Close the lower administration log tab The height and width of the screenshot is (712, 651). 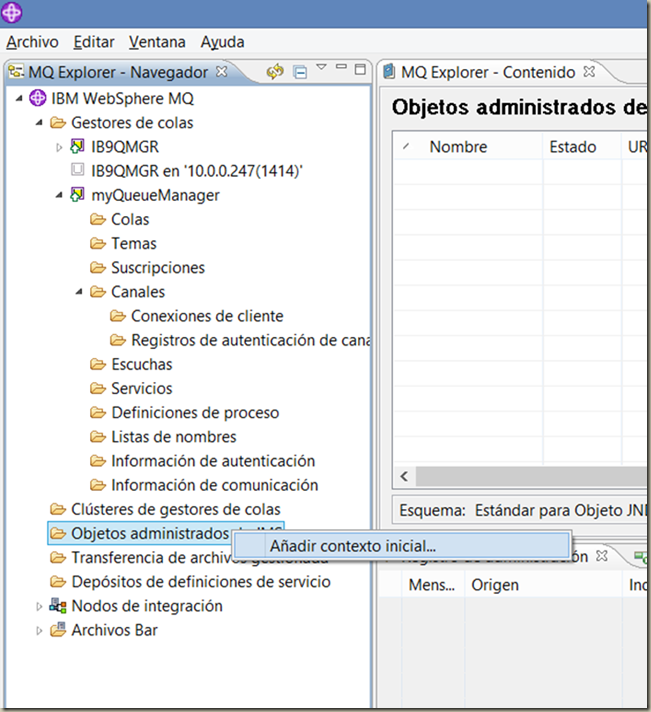[602, 555]
